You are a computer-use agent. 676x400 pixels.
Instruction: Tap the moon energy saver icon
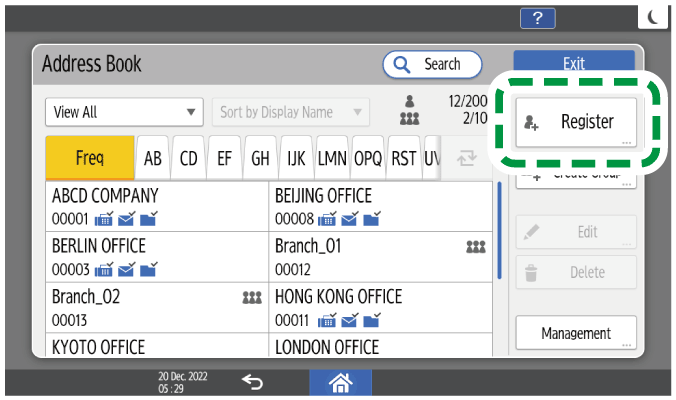point(653,17)
